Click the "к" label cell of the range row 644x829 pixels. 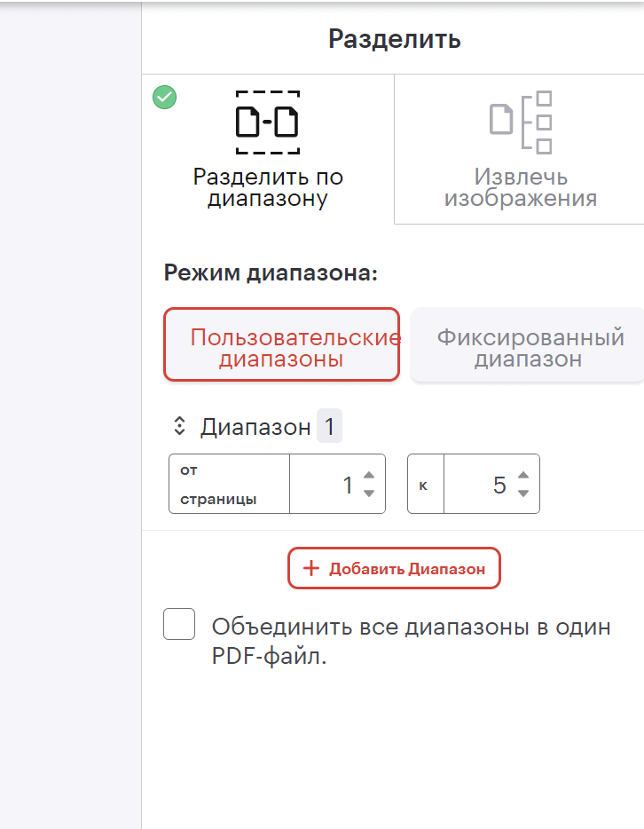click(x=422, y=483)
